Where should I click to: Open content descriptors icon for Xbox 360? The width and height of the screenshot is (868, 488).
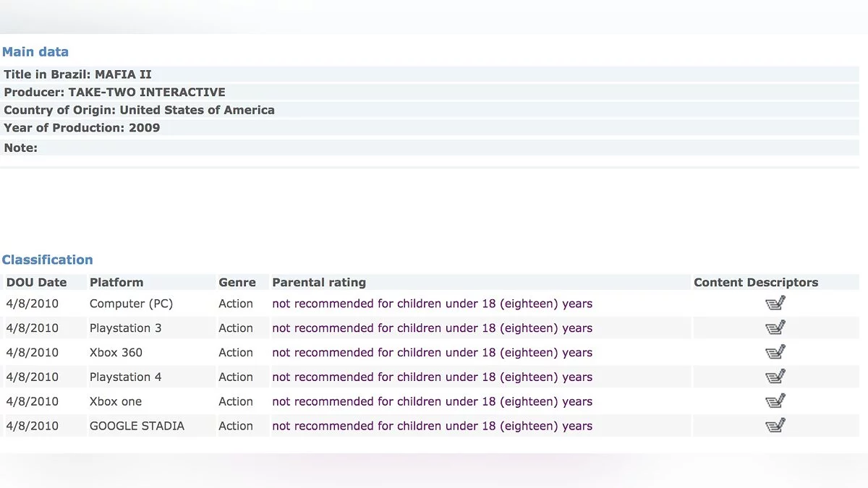pos(775,353)
